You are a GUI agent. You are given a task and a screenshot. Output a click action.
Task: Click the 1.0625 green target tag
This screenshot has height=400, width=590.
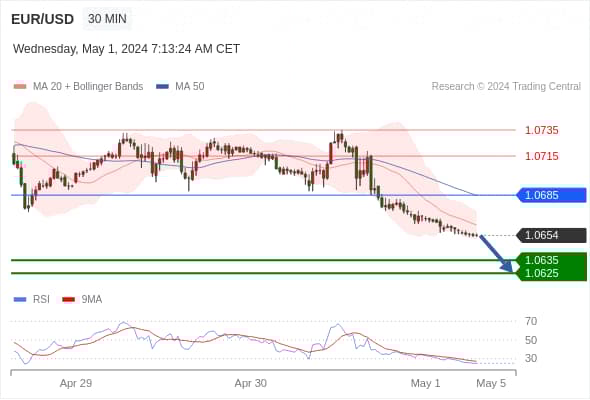(x=552, y=274)
